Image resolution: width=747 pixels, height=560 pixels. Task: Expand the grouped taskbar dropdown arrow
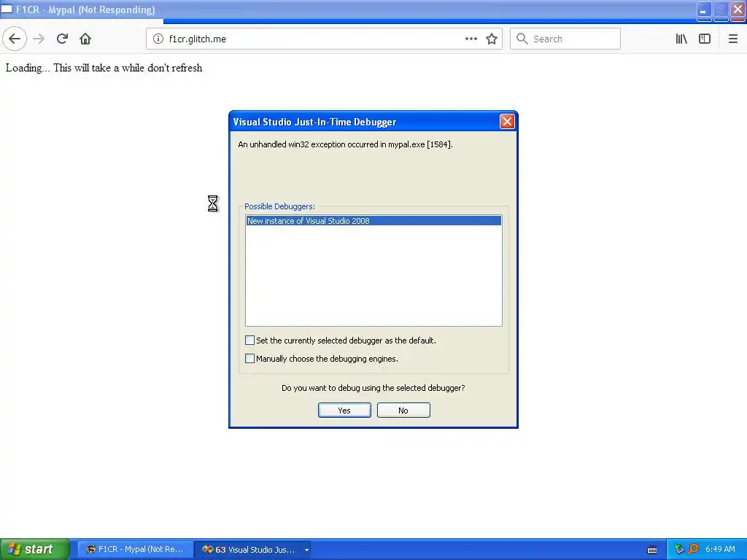click(x=306, y=550)
